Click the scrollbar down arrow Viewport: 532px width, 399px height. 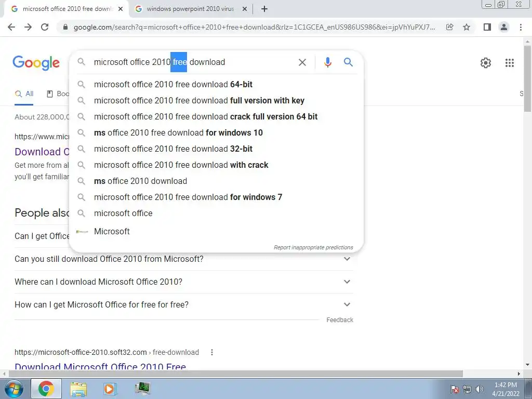pyautogui.click(x=527, y=365)
